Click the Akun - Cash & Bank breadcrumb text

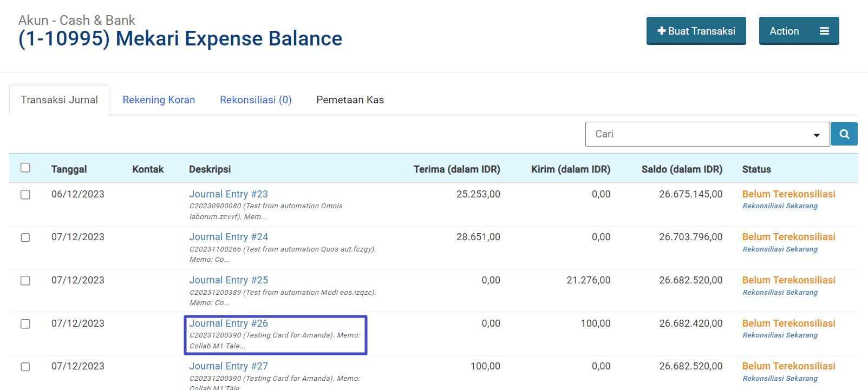coord(76,20)
